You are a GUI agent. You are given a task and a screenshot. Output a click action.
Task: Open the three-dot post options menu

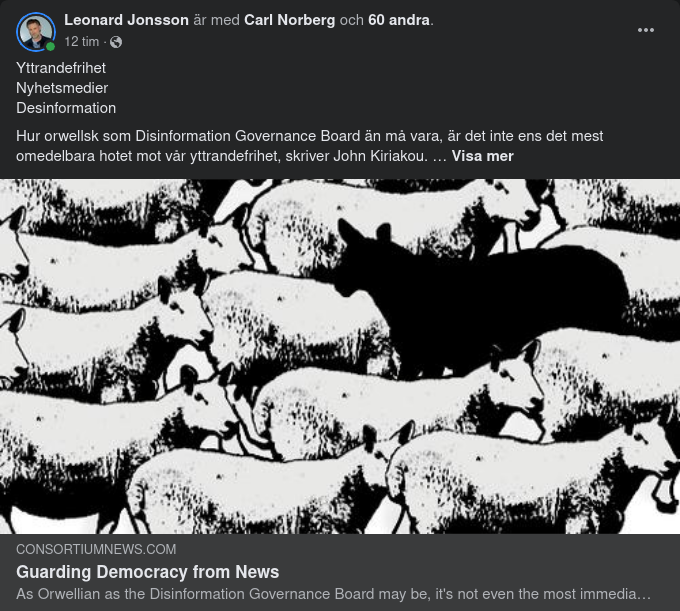click(x=645, y=30)
